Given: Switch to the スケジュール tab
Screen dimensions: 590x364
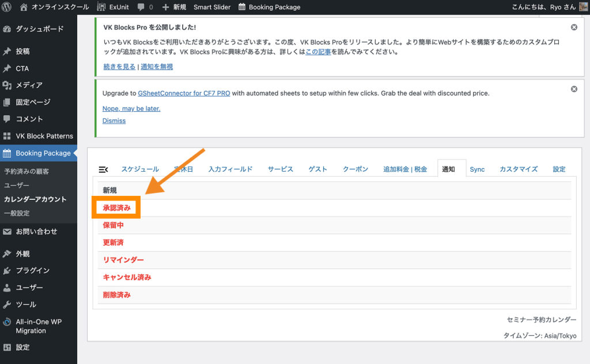Looking at the screenshot, I should click(140, 169).
